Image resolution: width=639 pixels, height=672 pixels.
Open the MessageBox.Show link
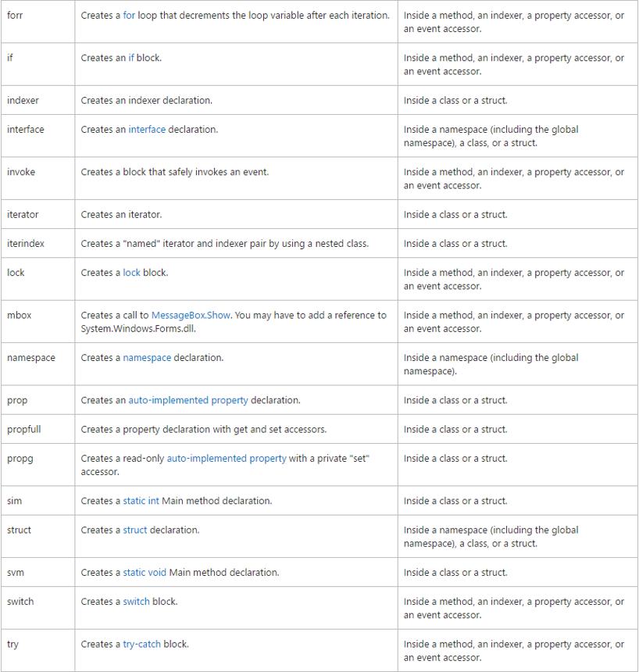pos(191,316)
